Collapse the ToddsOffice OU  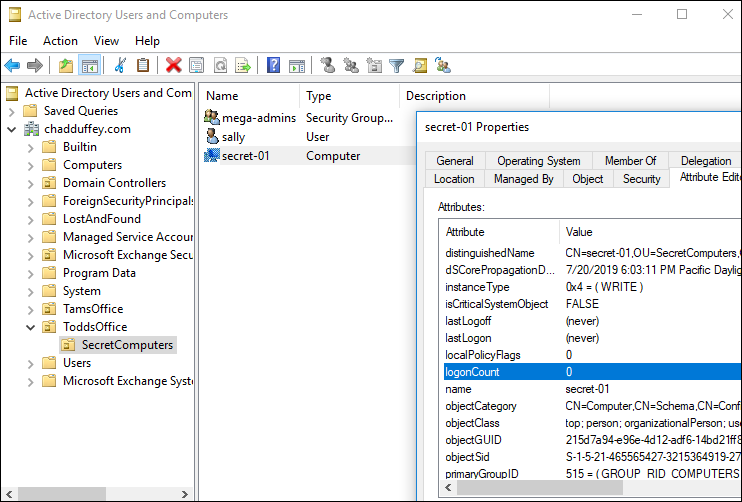pyautogui.click(x=31, y=327)
